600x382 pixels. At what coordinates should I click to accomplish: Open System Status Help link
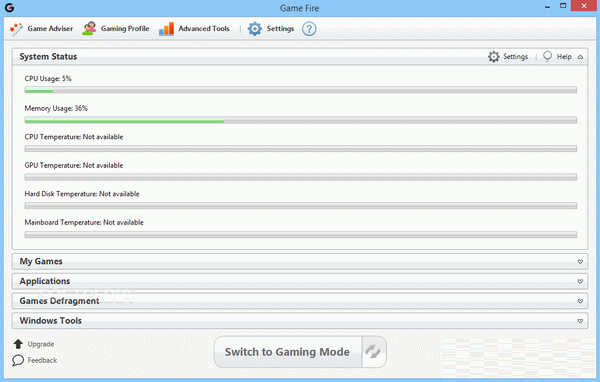(x=564, y=57)
